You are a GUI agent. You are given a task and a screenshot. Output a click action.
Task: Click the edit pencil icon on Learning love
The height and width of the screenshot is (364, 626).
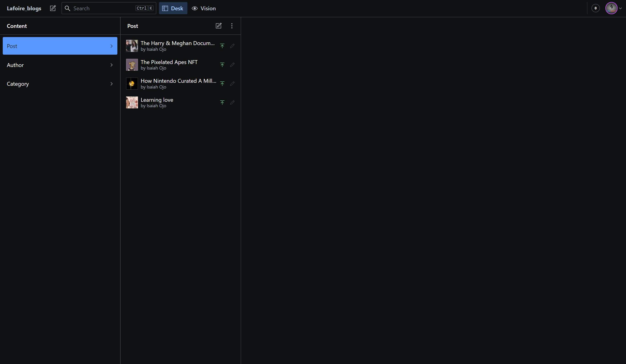(x=232, y=102)
